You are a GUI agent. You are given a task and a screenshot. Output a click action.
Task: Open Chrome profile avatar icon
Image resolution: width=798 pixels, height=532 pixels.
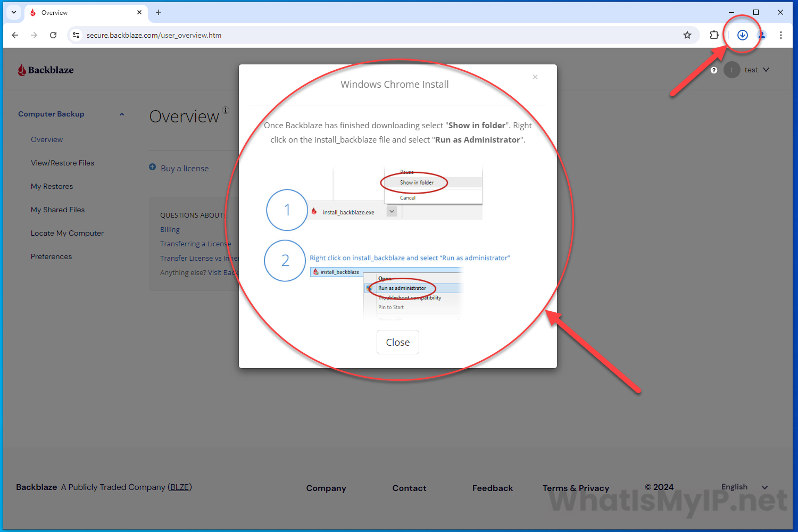coord(762,35)
